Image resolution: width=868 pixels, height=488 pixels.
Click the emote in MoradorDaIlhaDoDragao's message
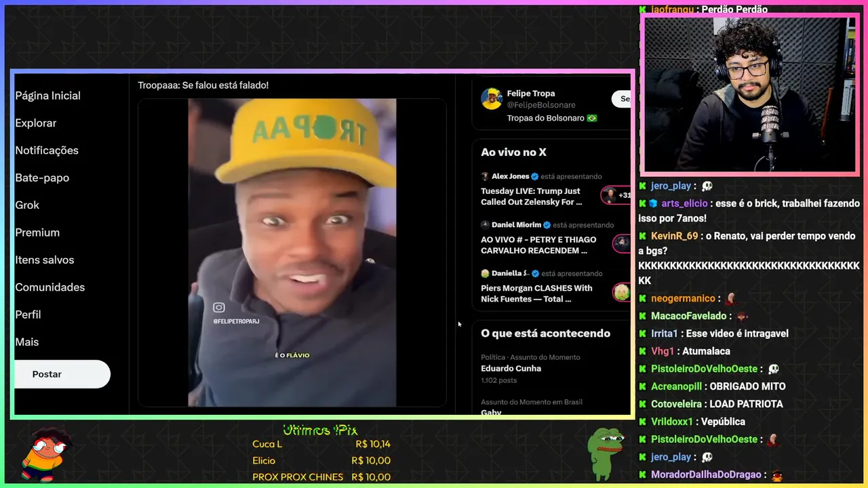pos(778,474)
